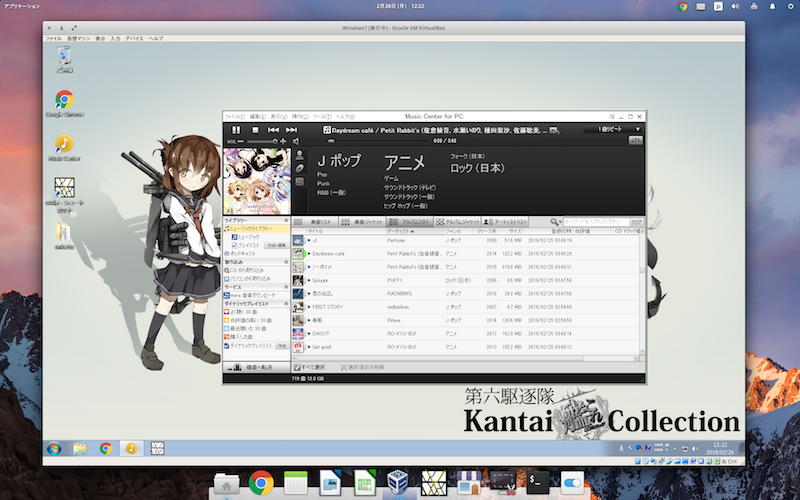Click 選択項目を削除 delete button
Screen dimensions: 800x500
(362, 367)
